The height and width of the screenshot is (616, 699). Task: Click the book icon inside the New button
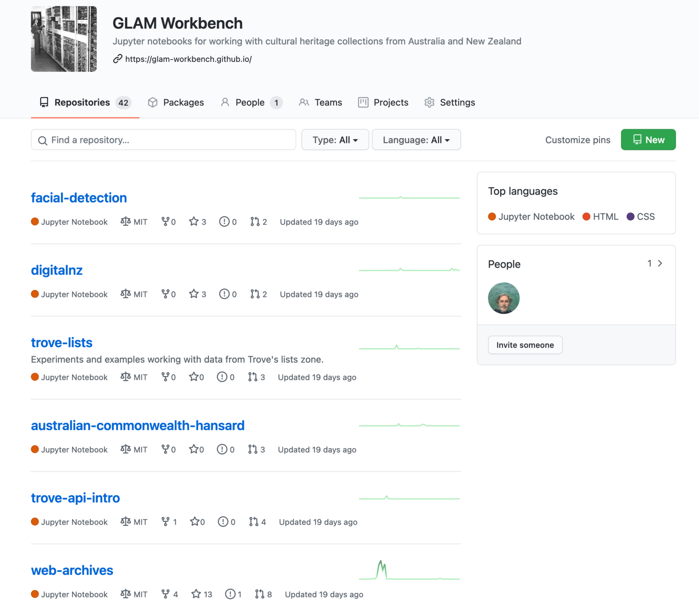637,140
